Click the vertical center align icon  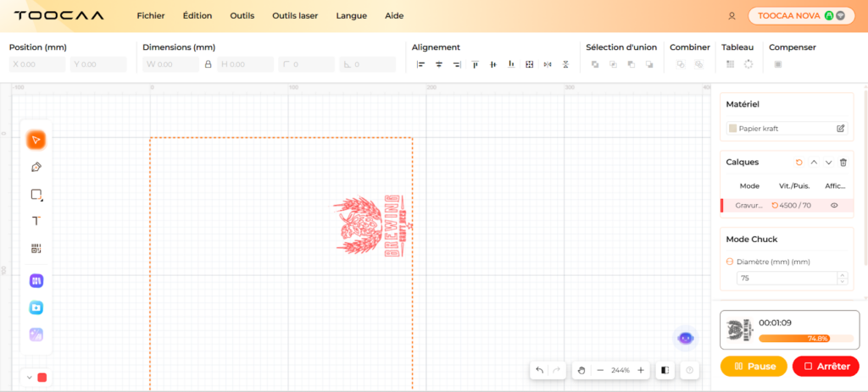(x=493, y=64)
